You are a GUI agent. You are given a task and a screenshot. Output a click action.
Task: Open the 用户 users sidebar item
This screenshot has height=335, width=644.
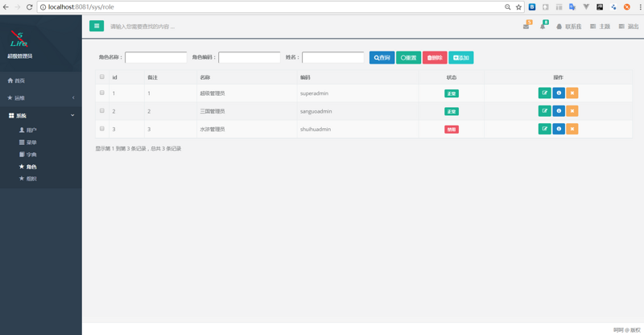click(x=28, y=130)
